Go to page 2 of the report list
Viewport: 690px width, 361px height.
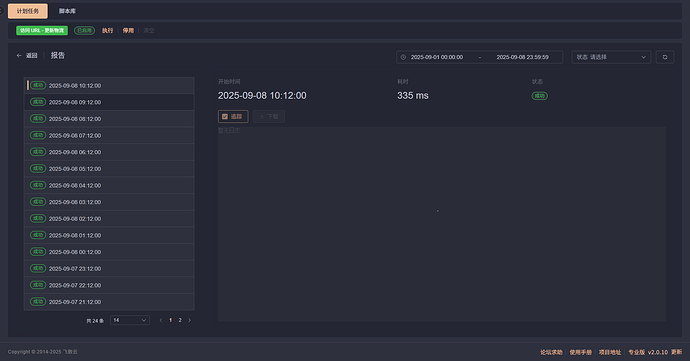point(180,320)
